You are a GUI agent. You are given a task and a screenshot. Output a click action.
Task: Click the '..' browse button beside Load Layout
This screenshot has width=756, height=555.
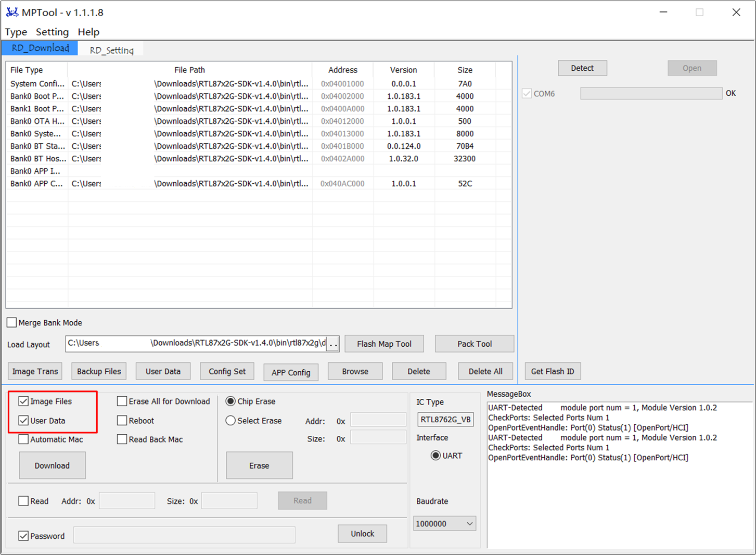click(x=333, y=344)
